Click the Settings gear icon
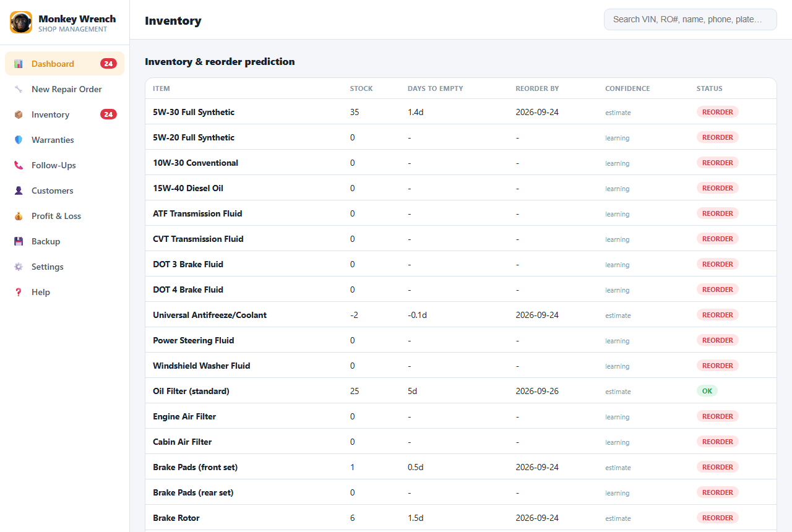The image size is (792, 532). pos(19,267)
